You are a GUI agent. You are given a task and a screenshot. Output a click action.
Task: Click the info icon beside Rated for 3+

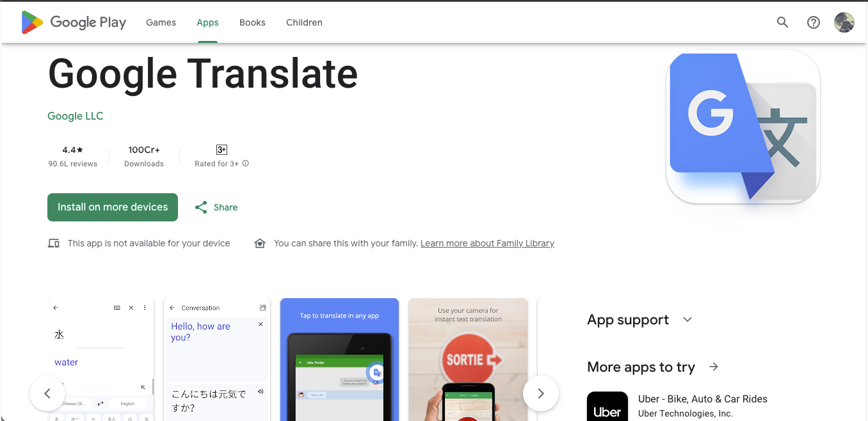pos(245,164)
